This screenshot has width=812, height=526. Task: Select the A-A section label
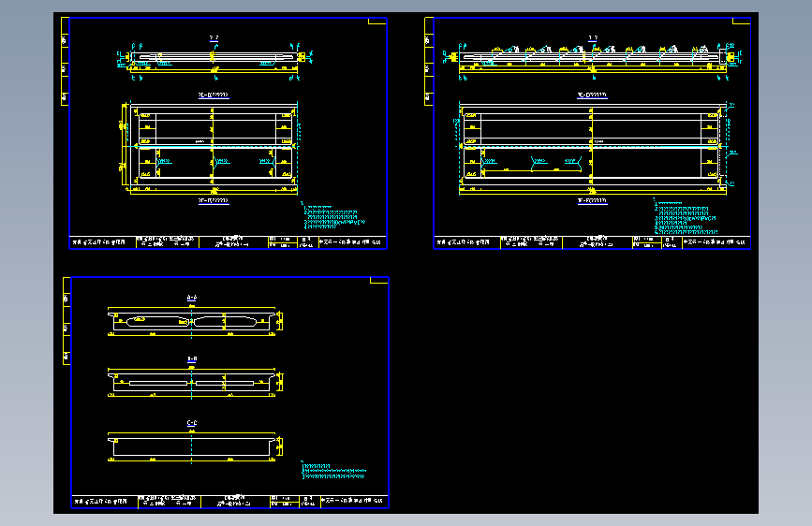pos(192,299)
